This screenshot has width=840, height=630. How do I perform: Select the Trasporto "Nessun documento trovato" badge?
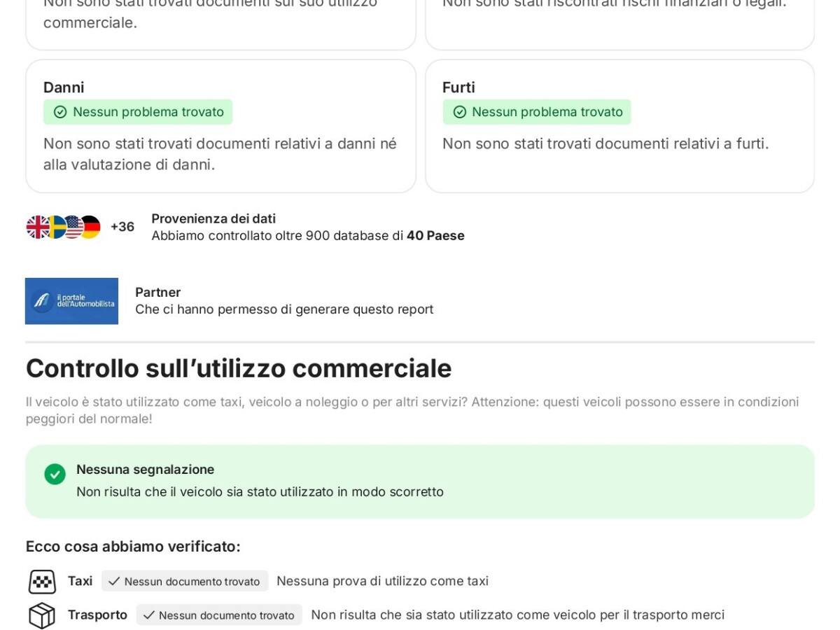pos(219,615)
